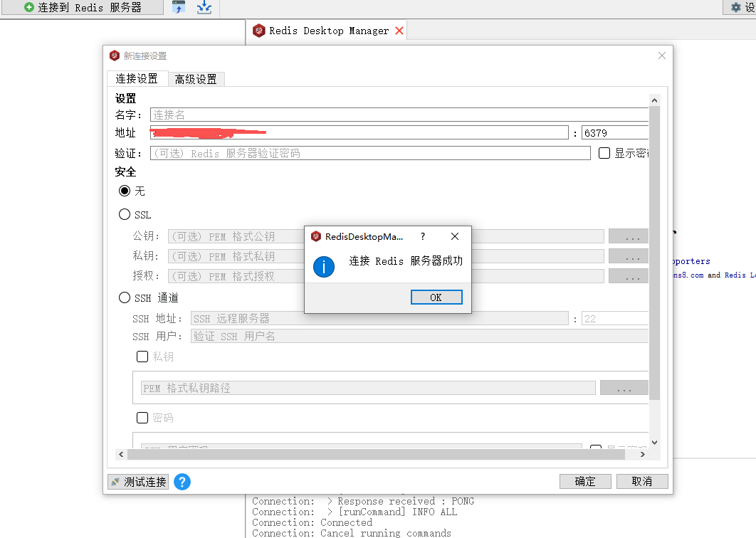756x538 pixels.
Task: Click the PEM private key field under SSL
Action: pos(386,256)
